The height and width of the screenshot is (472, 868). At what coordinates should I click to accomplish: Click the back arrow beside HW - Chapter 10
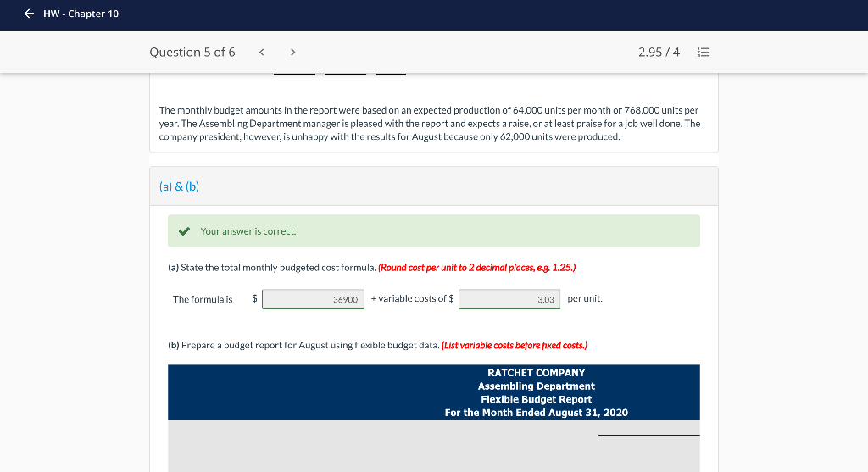coord(29,14)
